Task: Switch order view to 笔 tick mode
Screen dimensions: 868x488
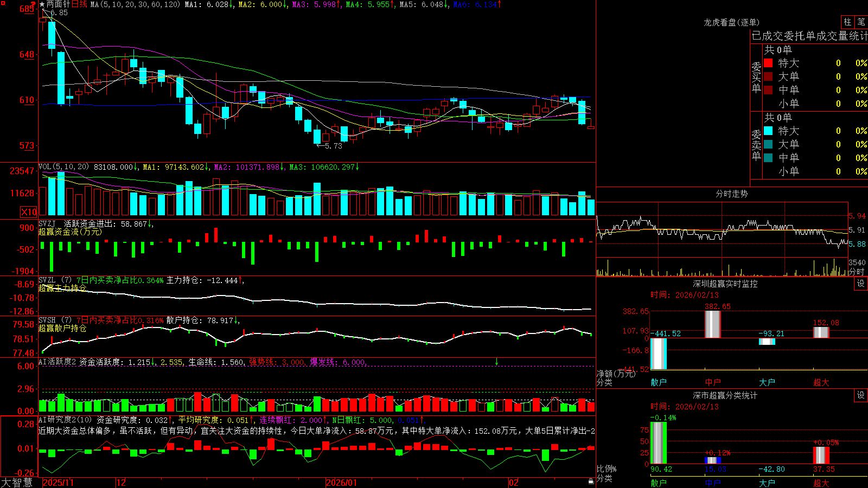Action: (x=861, y=22)
